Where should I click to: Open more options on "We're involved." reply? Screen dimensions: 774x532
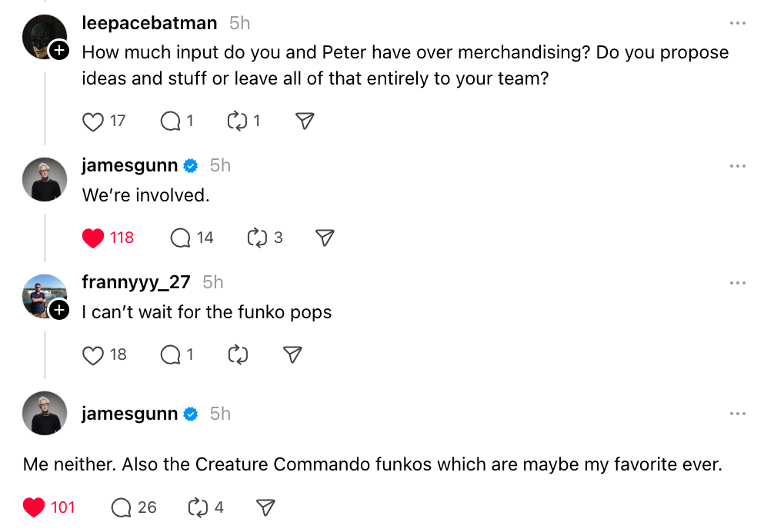(737, 166)
